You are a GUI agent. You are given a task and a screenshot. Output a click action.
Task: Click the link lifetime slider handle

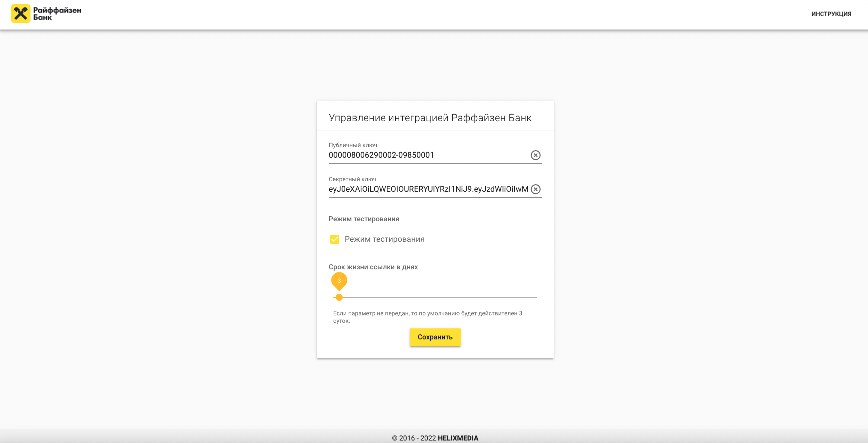pos(339,297)
